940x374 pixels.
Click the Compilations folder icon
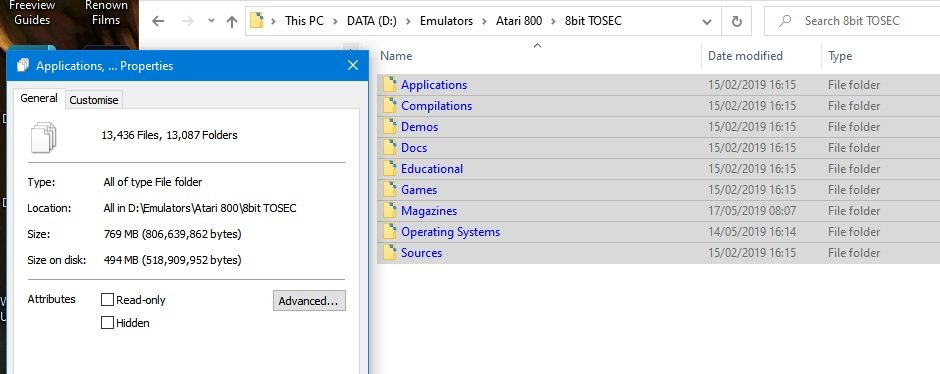coord(390,105)
